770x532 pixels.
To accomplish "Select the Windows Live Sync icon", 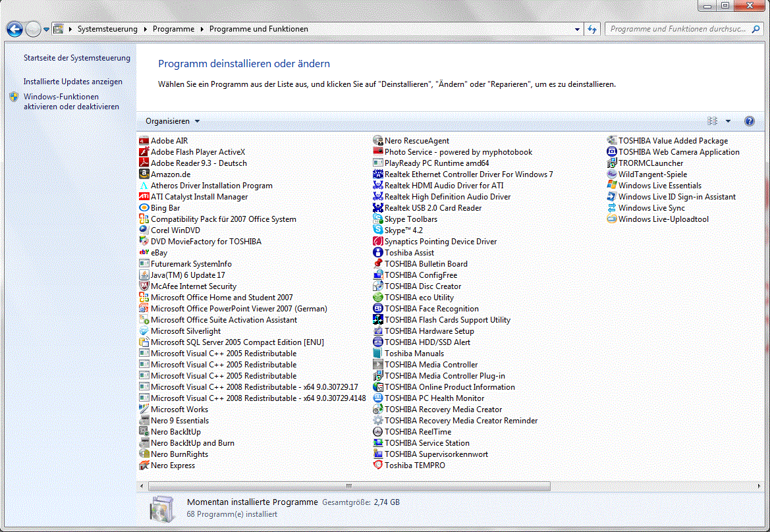I will click(x=612, y=208).
